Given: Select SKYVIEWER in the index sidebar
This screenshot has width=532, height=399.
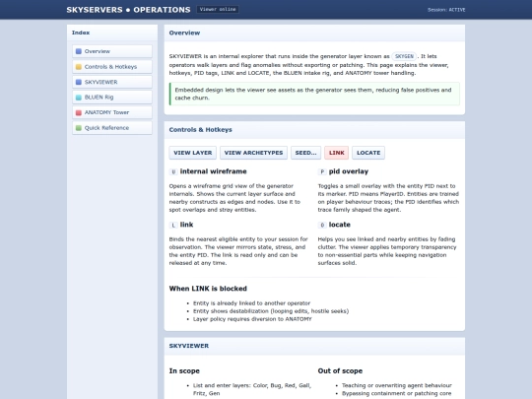Looking at the screenshot, I should point(112,82).
